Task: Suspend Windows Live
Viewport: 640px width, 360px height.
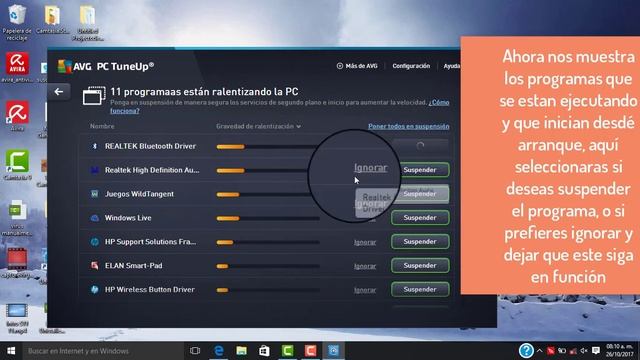Action: [420, 218]
